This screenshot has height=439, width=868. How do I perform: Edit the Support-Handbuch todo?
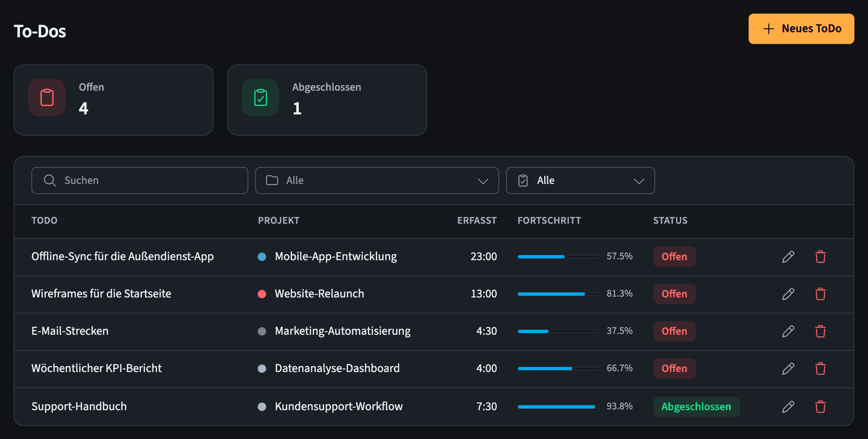pyautogui.click(x=788, y=407)
